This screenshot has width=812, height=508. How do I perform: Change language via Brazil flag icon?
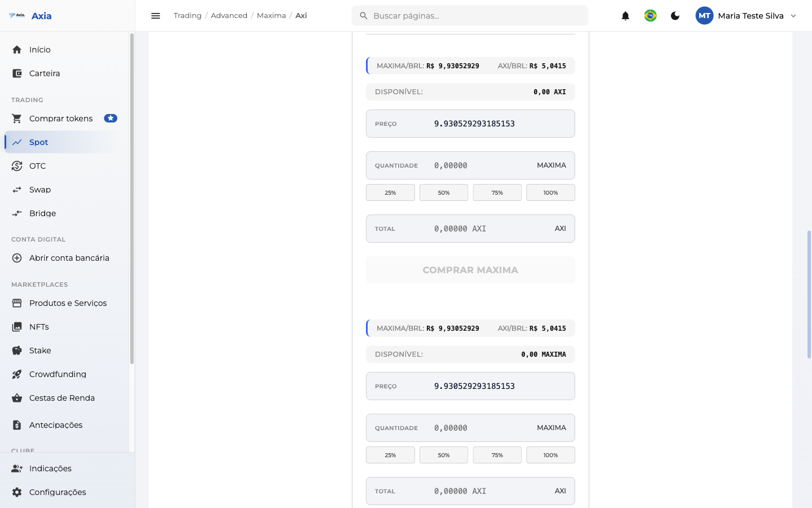(650, 16)
